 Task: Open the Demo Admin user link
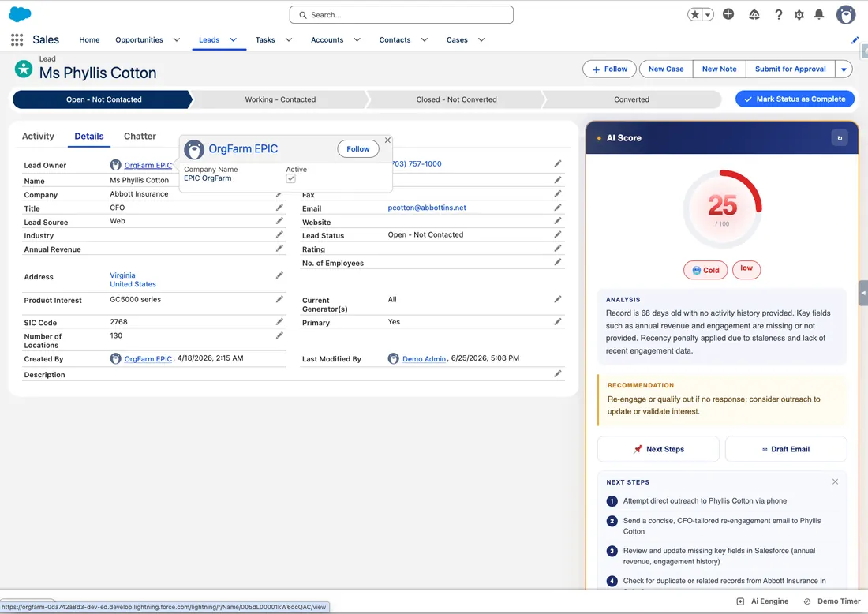[x=424, y=359]
